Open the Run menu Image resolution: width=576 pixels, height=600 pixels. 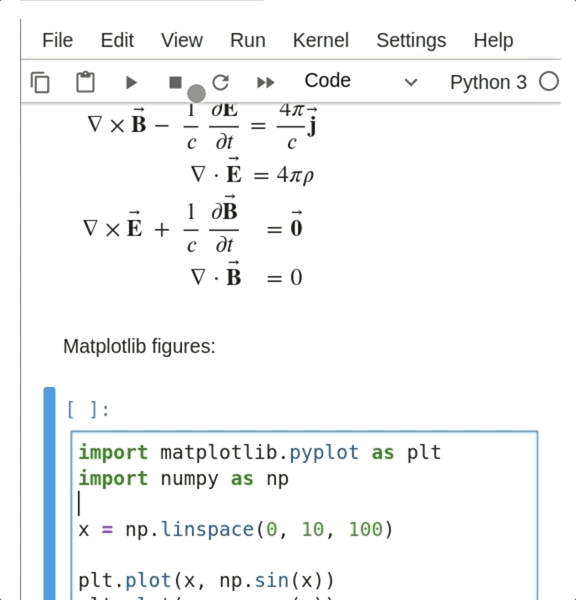pos(248,40)
